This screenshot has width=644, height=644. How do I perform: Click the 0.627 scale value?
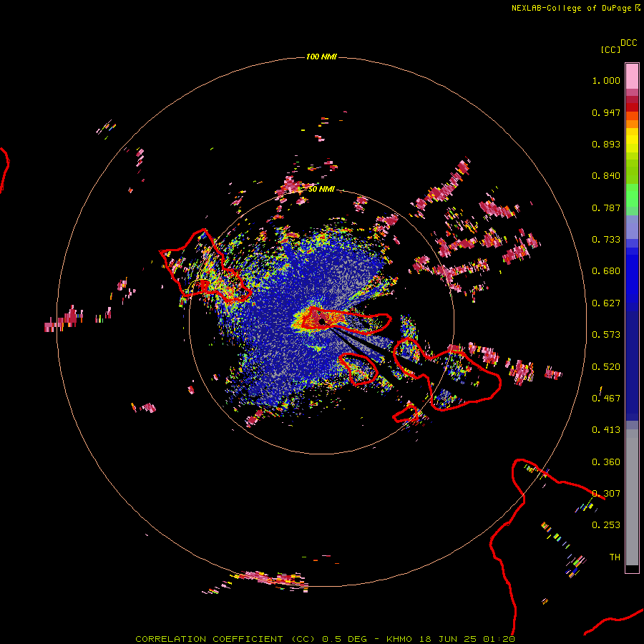pos(606,303)
